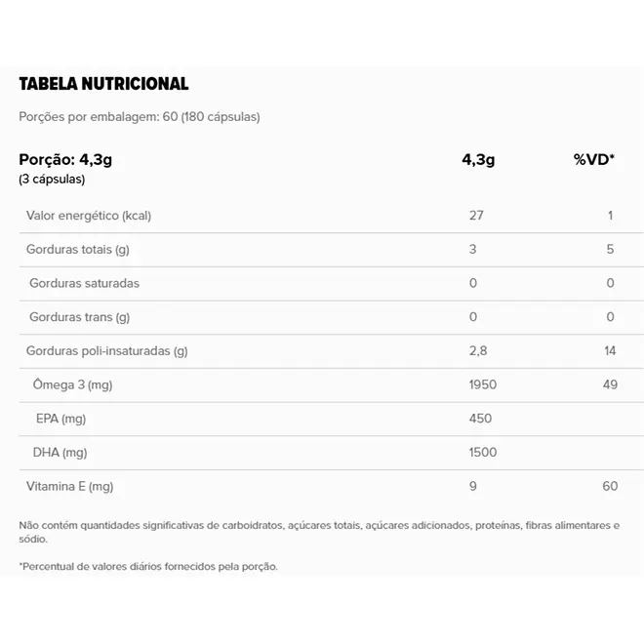Select the Valor energético (kcal) row
Viewport: 644px width, 644px height.
332,216
